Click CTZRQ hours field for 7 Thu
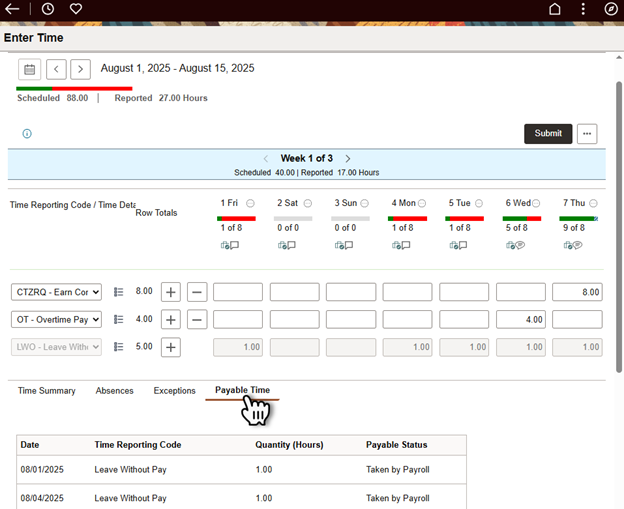Screen dimensions: 624x509 pyautogui.click(x=577, y=292)
